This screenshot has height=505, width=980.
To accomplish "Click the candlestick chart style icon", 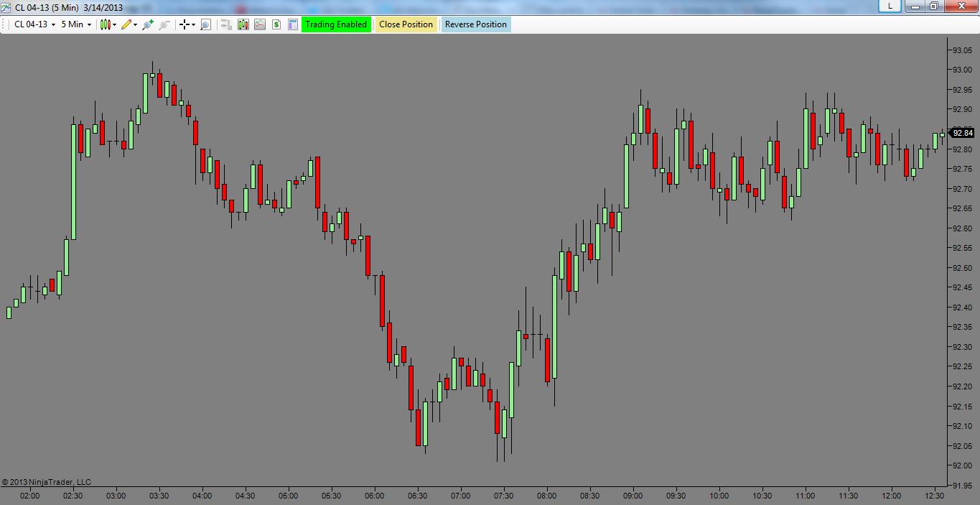I will (x=106, y=24).
